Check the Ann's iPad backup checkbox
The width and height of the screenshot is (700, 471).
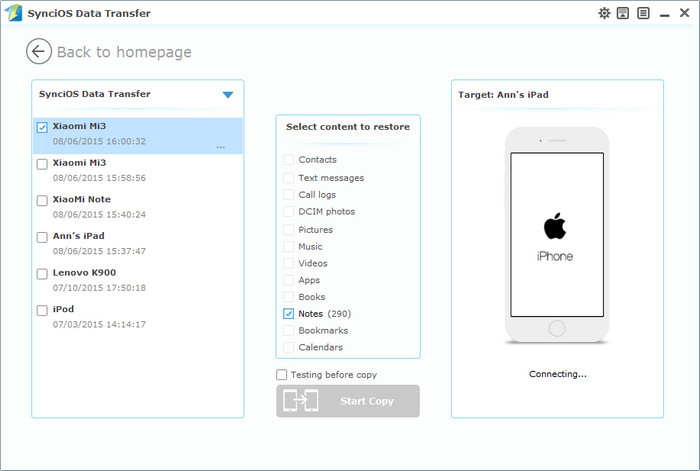pos(42,238)
